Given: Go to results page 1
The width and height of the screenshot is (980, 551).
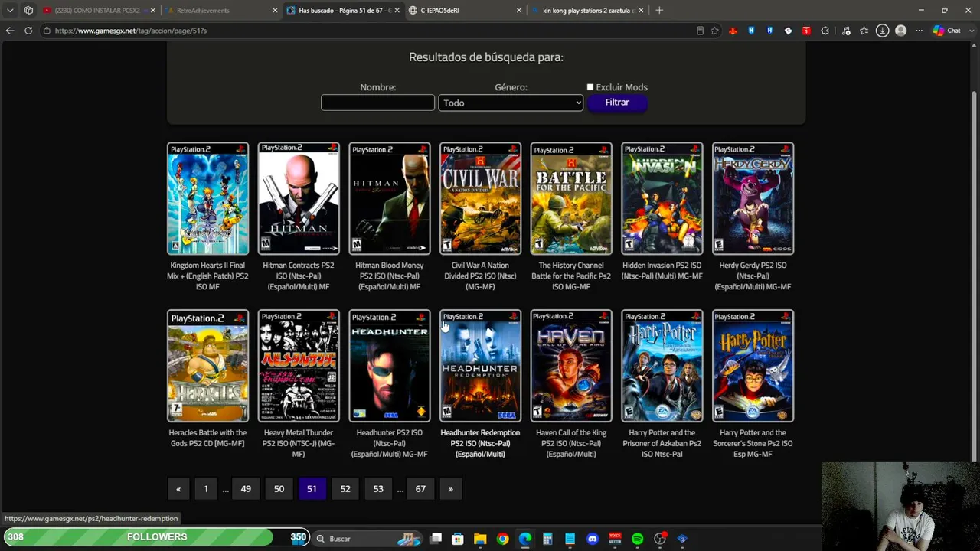Looking at the screenshot, I should point(206,489).
